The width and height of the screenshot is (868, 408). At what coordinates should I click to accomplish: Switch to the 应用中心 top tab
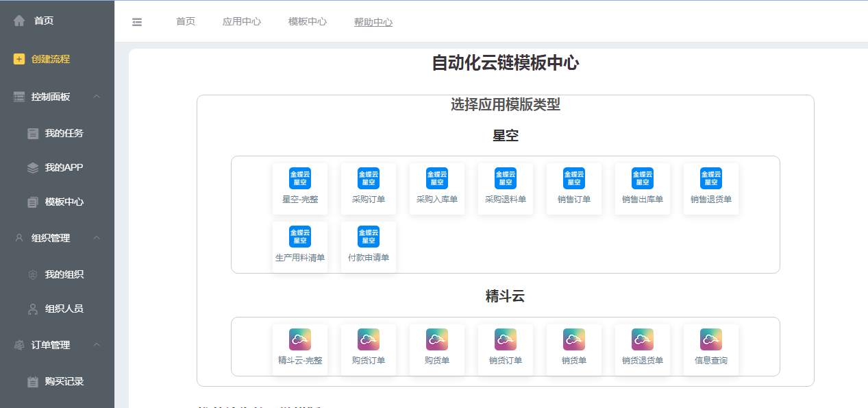click(x=242, y=22)
